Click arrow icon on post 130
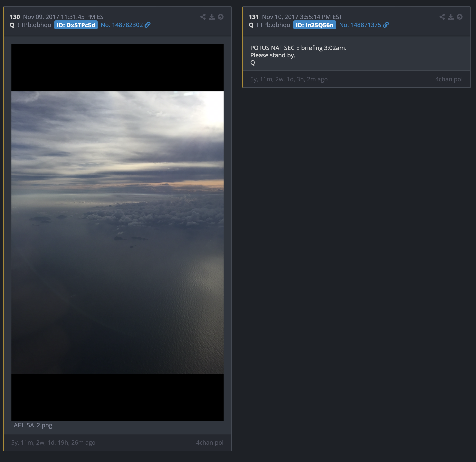Image resolution: width=476 pixels, height=462 pixels. (x=221, y=17)
